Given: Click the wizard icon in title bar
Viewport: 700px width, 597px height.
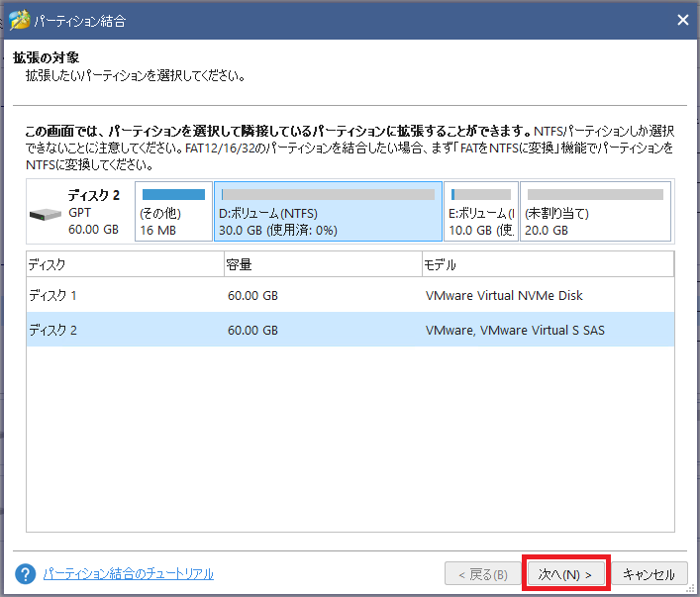Looking at the screenshot, I should point(20,20).
